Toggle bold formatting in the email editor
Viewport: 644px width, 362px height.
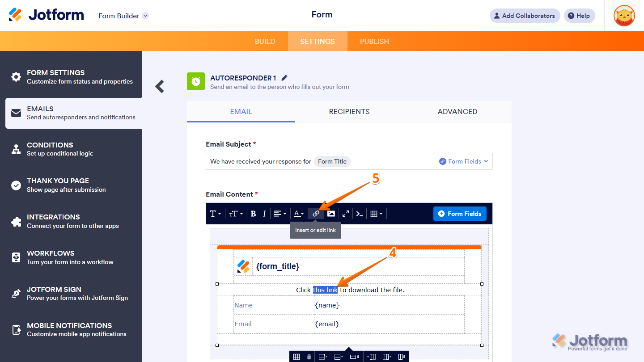[253, 213]
